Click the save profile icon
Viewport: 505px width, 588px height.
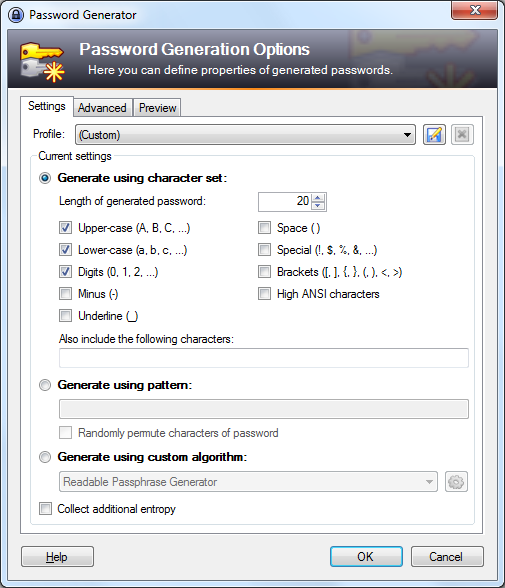tap(434, 134)
